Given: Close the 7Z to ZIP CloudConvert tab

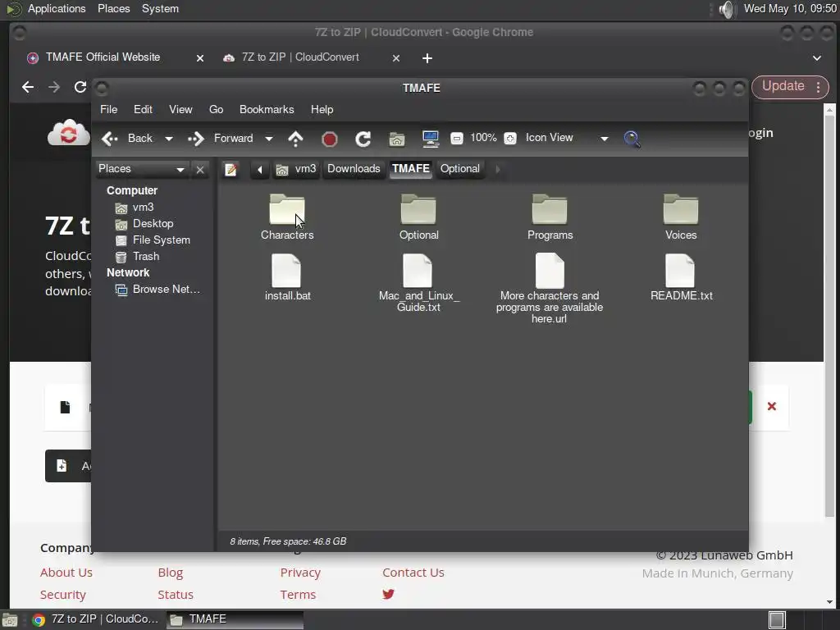Looking at the screenshot, I should tap(396, 58).
